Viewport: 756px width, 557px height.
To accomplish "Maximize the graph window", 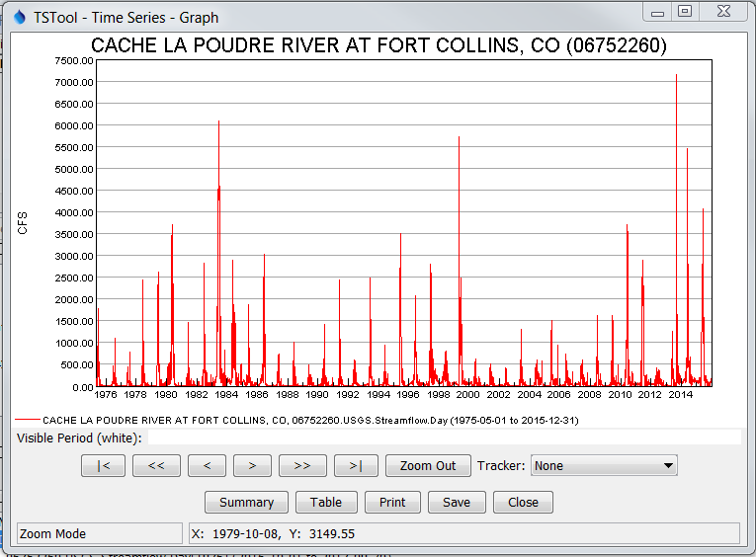I will (x=685, y=11).
